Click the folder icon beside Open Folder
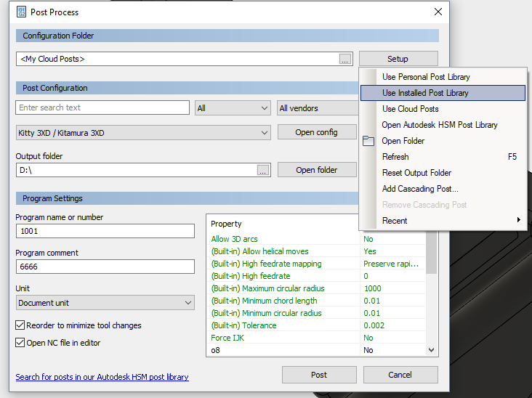The width and height of the screenshot is (532, 398). tap(368, 141)
